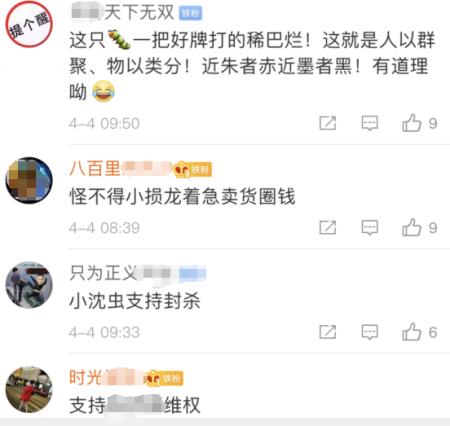Image resolution: width=450 pixels, height=426 pixels.
Task: Open avatar of user 只为正义
Action: click(29, 285)
